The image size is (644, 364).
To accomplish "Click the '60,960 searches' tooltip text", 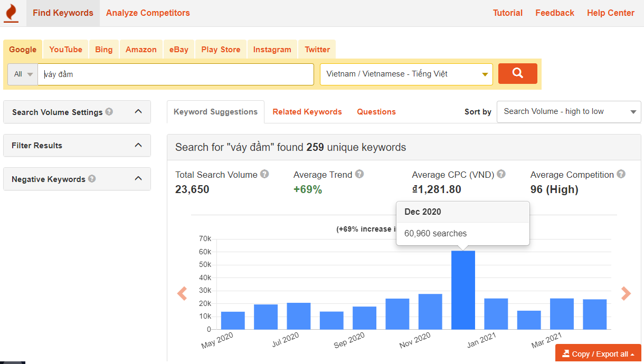I will click(x=435, y=233).
